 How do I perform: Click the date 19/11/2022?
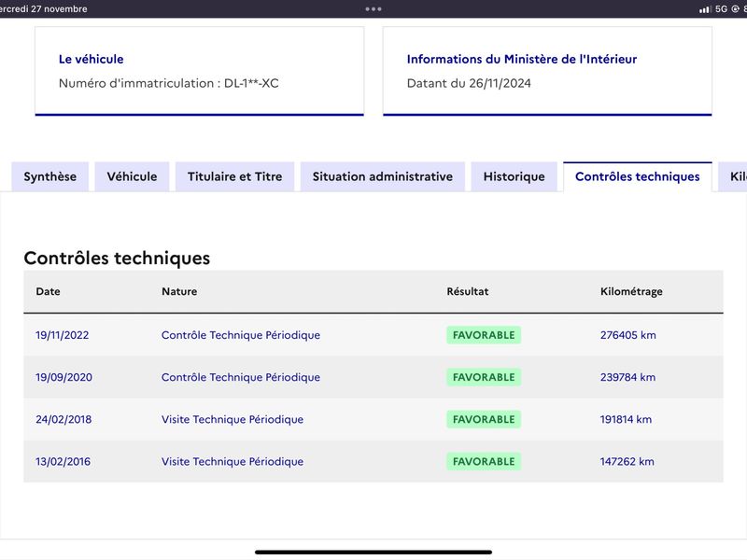(62, 335)
